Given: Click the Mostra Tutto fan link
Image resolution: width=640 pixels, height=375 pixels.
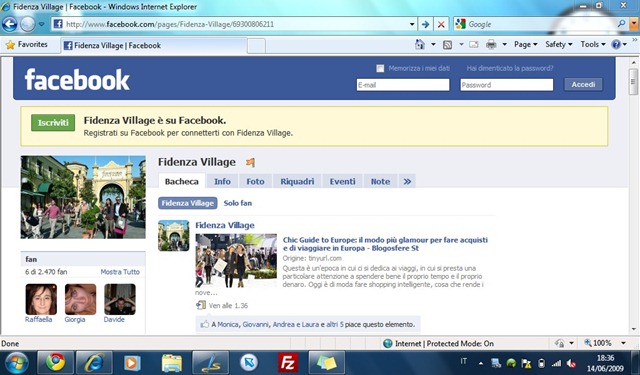Looking at the screenshot, I should [x=120, y=272].
